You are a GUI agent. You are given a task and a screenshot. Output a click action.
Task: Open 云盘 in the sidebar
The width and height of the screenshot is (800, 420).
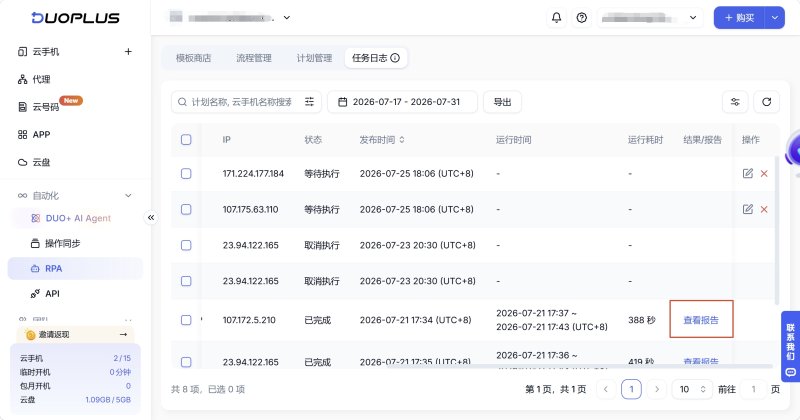[x=41, y=162]
